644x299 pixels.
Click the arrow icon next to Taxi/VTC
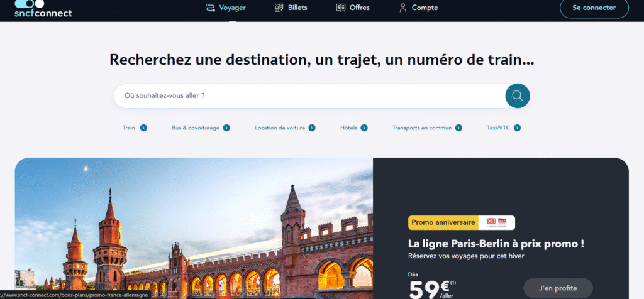(x=517, y=128)
